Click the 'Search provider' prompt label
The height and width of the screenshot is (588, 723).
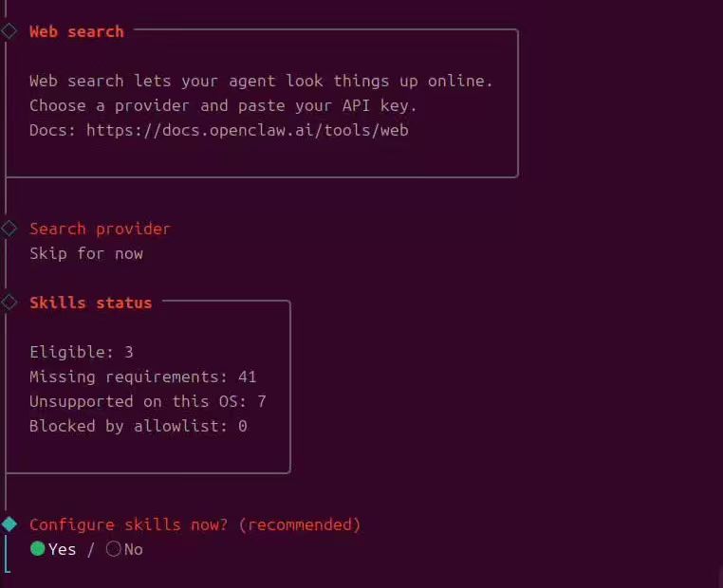click(100, 229)
